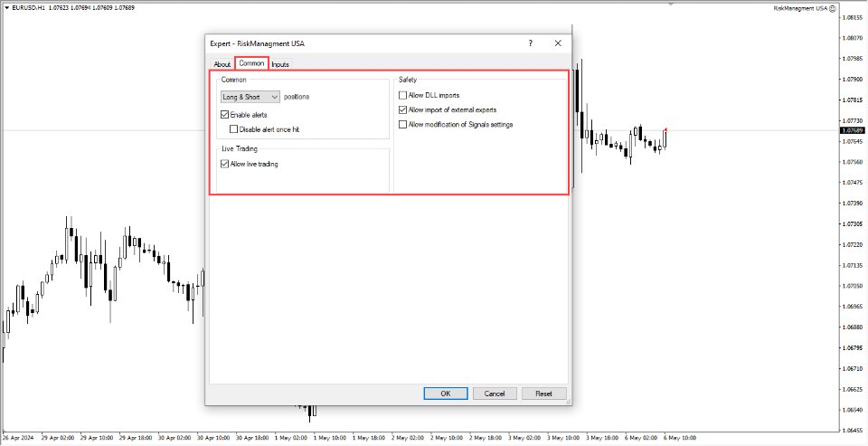Click the 1.08155 price scale value
This screenshot has height=446, width=868.
coord(852,18)
